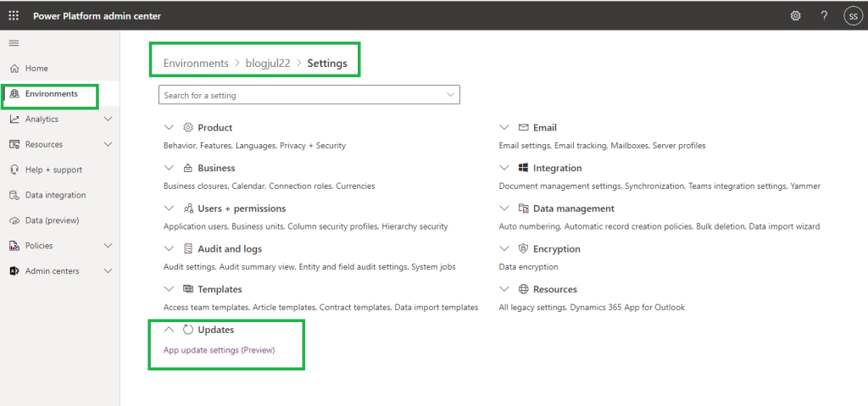This screenshot has width=868, height=406.
Task: Click the settings gear icon in header
Action: pyautogui.click(x=795, y=16)
